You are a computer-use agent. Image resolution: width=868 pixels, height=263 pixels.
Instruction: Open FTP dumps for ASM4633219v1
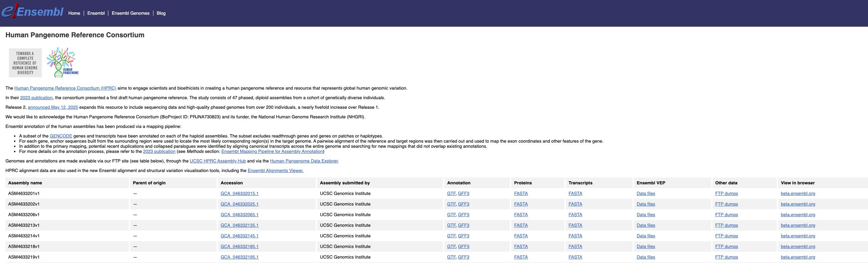pyautogui.click(x=727, y=257)
